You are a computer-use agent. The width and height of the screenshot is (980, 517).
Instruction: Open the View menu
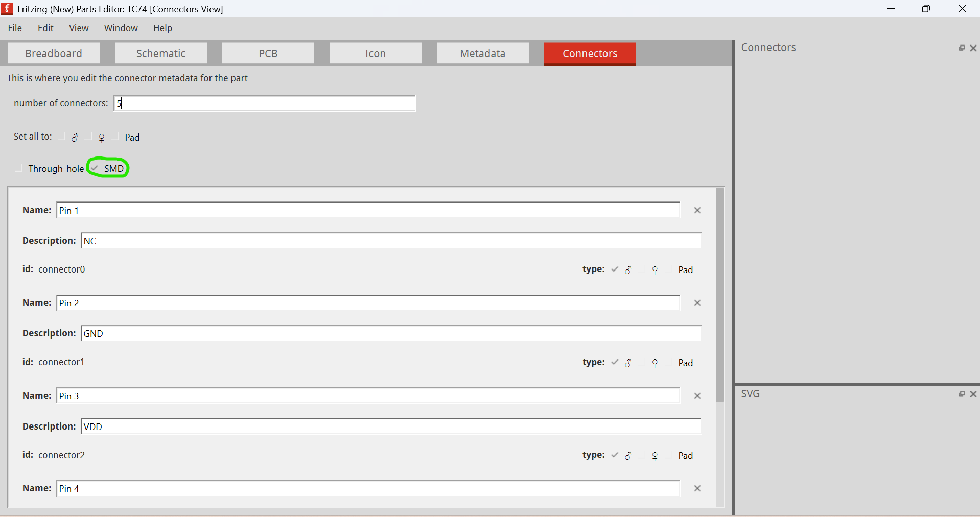click(79, 28)
